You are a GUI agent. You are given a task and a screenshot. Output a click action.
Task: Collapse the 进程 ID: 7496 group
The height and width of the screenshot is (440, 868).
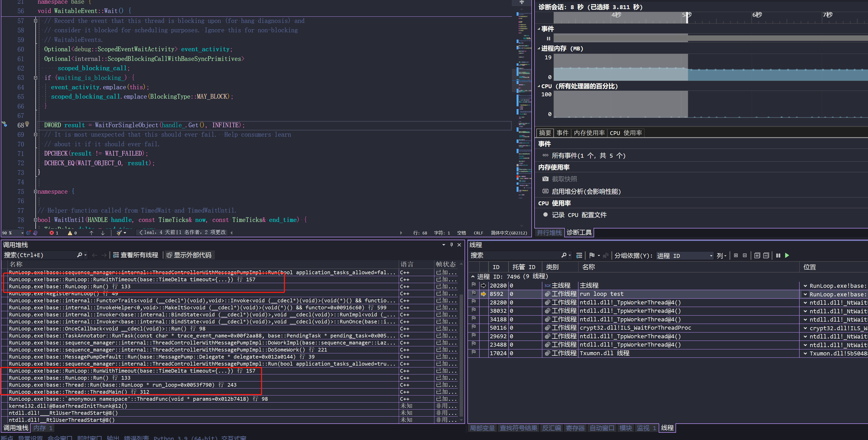pyautogui.click(x=473, y=277)
